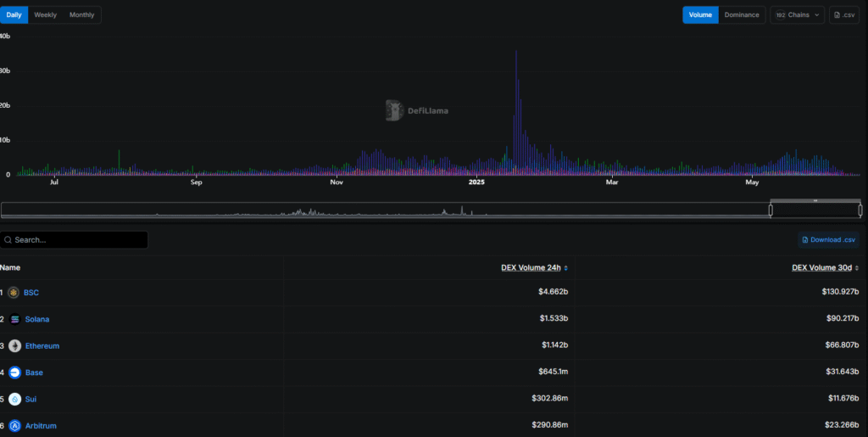Click Sui 24h volume $302.86m
Image resolution: width=868 pixels, height=437 pixels.
[549, 399]
